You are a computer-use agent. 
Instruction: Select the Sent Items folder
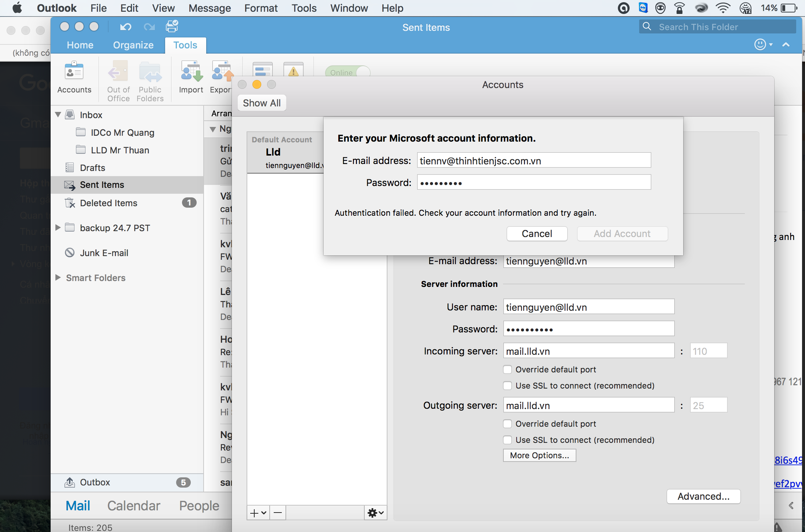pyautogui.click(x=127, y=185)
